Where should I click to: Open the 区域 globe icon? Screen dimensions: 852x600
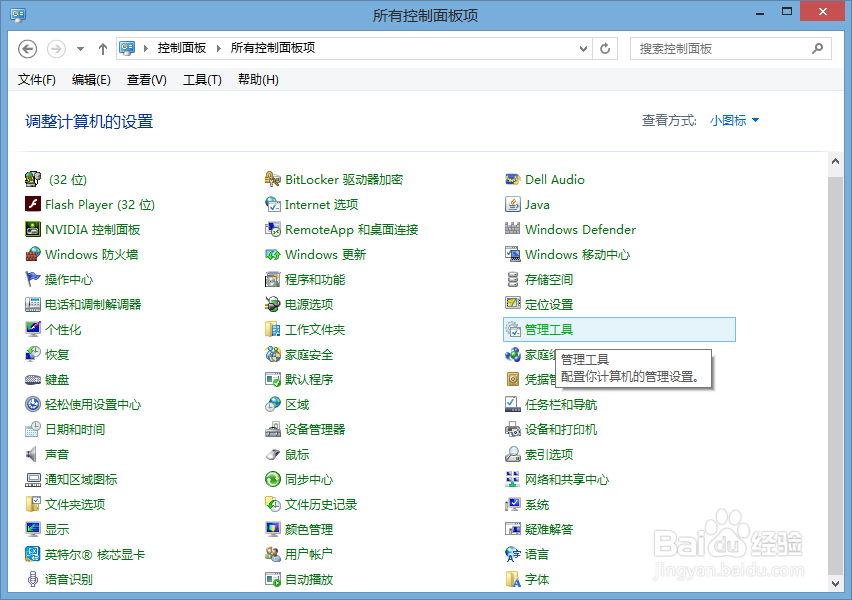click(272, 404)
